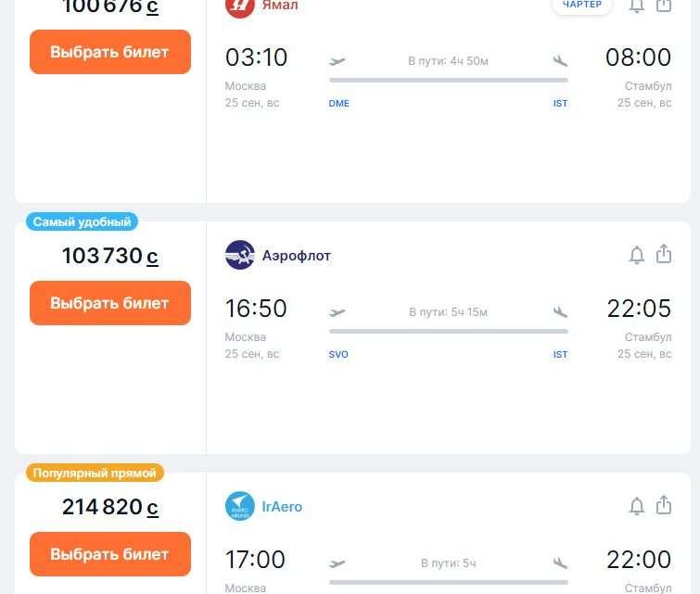Set price alert bell on Aeroflot ticket
The image size is (700, 594).
[637, 255]
